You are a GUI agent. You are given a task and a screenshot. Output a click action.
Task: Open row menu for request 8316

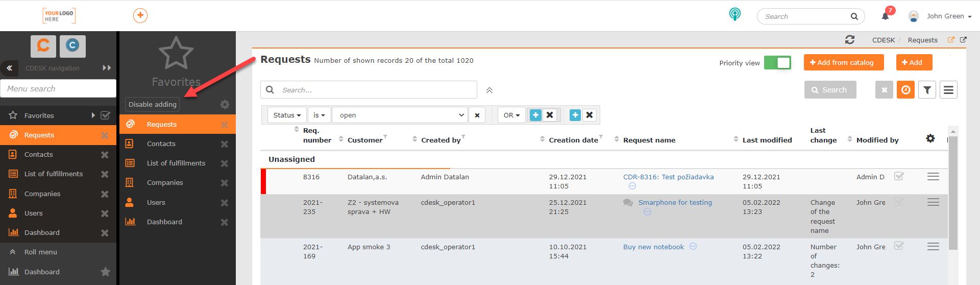click(933, 176)
